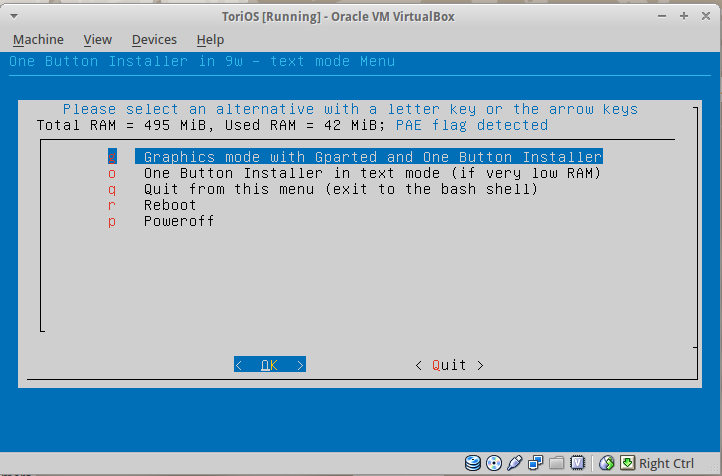Open the window menu arrow in title bar
The image size is (722, 476).
coord(14,17)
